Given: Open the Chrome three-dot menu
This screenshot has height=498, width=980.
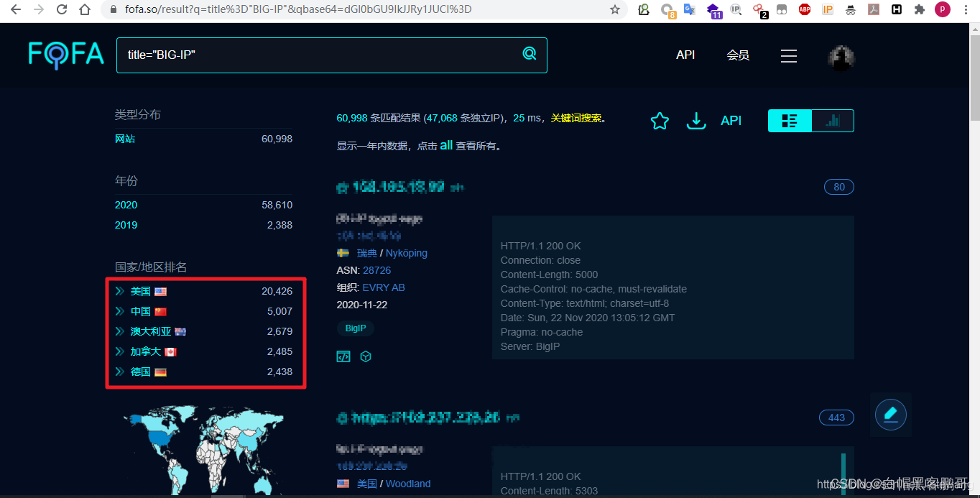Looking at the screenshot, I should click(966, 9).
